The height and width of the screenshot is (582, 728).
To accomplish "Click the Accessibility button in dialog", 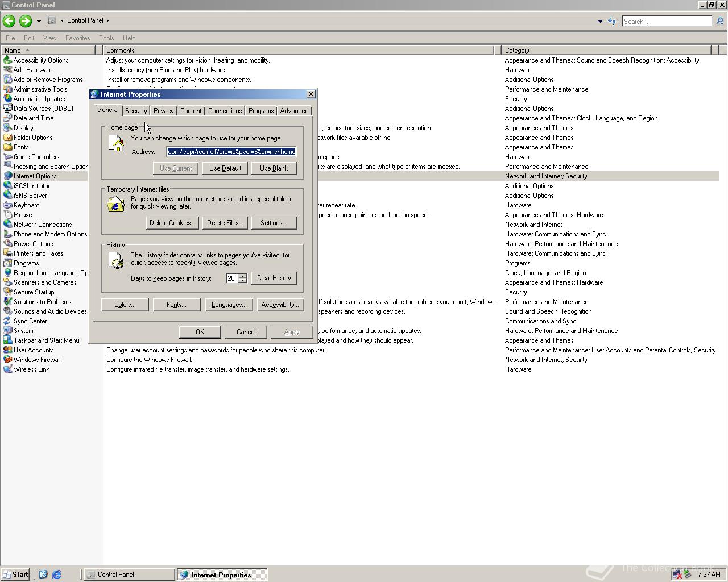I will click(280, 305).
